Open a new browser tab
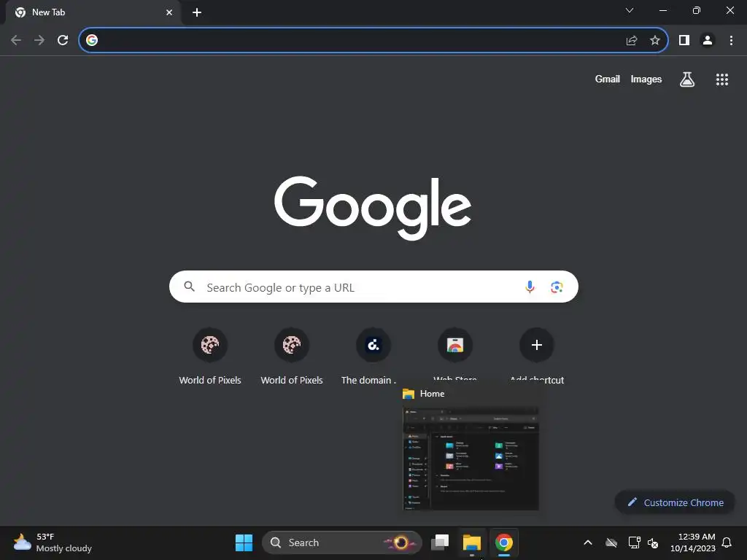Screen dimensions: 747x560 point(197,12)
